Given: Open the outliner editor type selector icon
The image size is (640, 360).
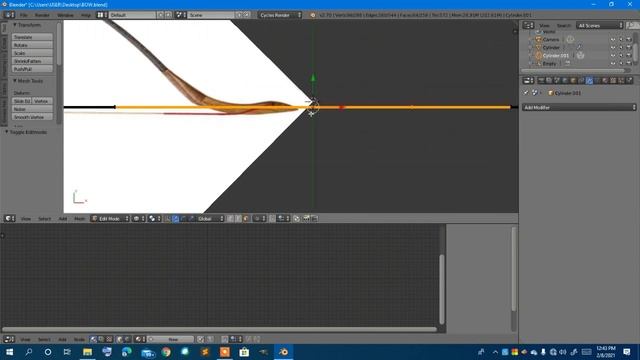Looking at the screenshot, I should click(x=528, y=25).
